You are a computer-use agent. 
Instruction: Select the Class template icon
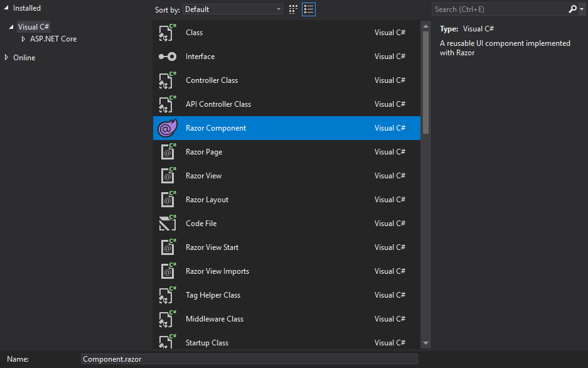(167, 33)
